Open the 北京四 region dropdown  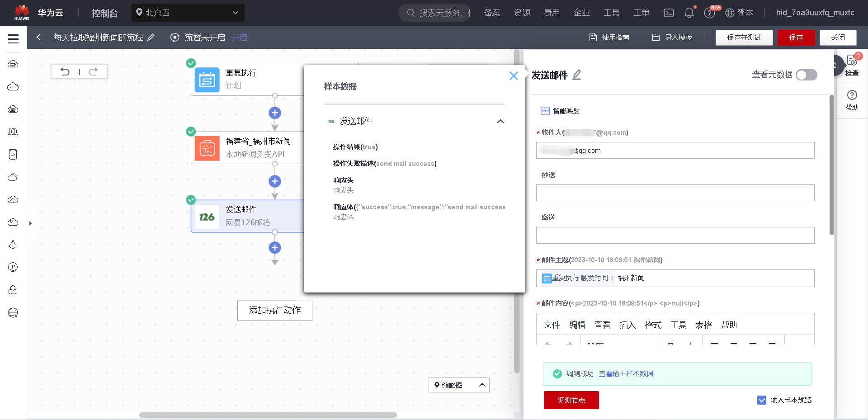coord(188,13)
